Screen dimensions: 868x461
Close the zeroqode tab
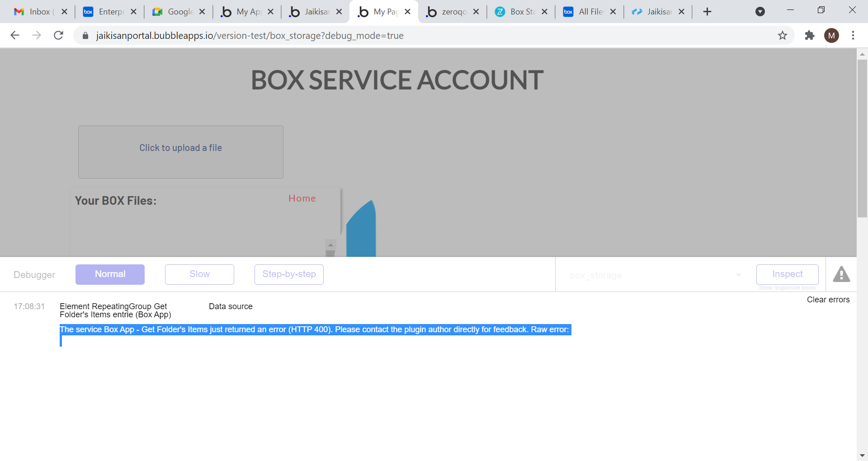pyautogui.click(x=476, y=12)
